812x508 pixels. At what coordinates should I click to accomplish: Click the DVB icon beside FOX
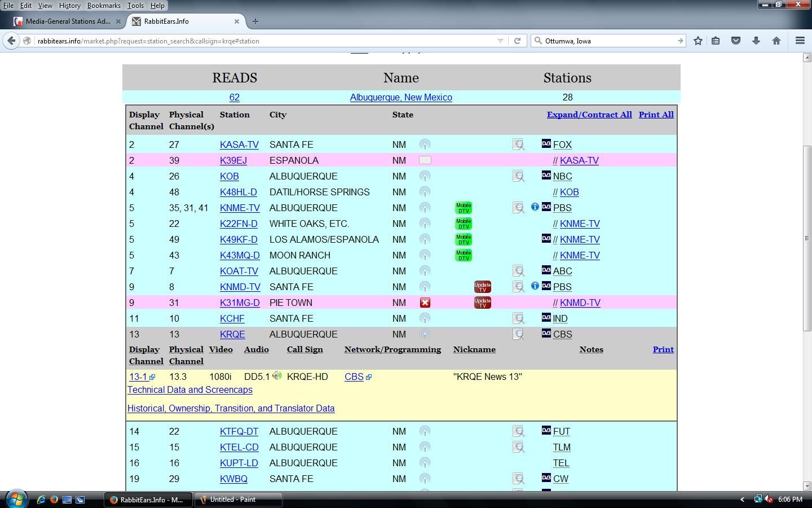coord(546,143)
